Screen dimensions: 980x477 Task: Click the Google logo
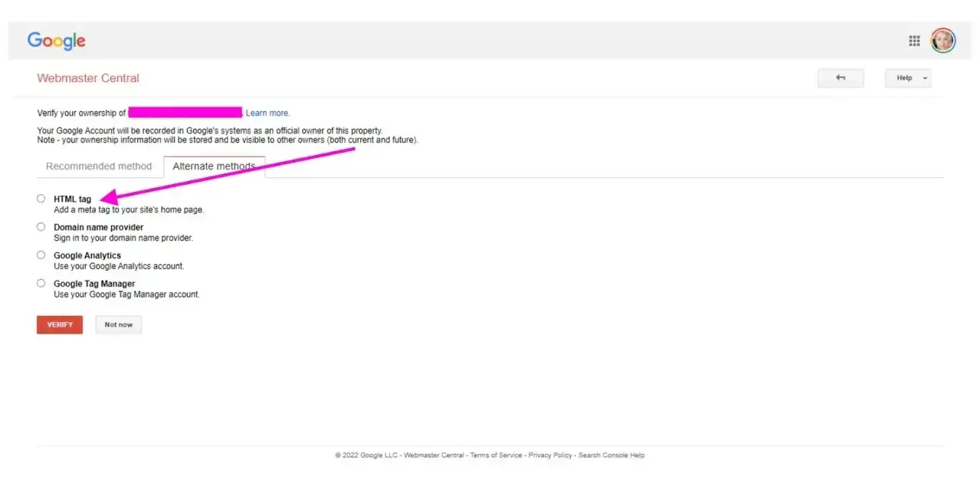[x=56, y=41]
